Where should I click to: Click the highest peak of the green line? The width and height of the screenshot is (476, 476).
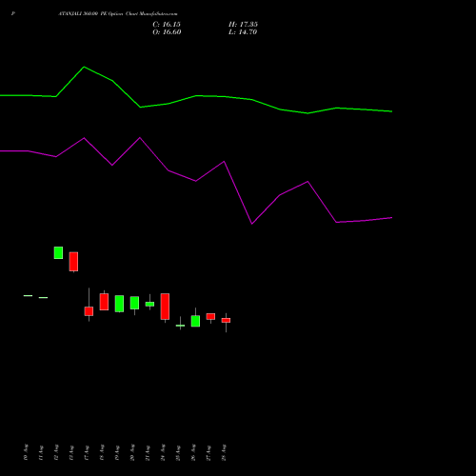point(84,67)
